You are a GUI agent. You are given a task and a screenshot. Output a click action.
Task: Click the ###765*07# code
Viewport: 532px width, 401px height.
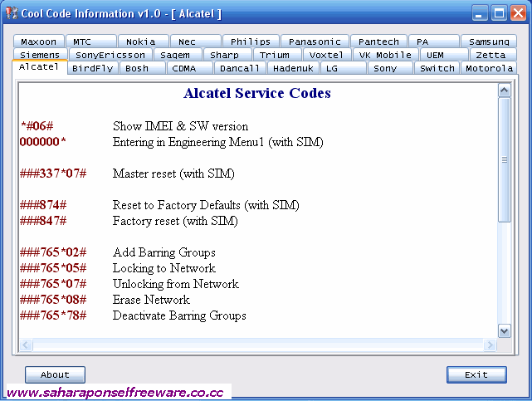[x=53, y=284]
